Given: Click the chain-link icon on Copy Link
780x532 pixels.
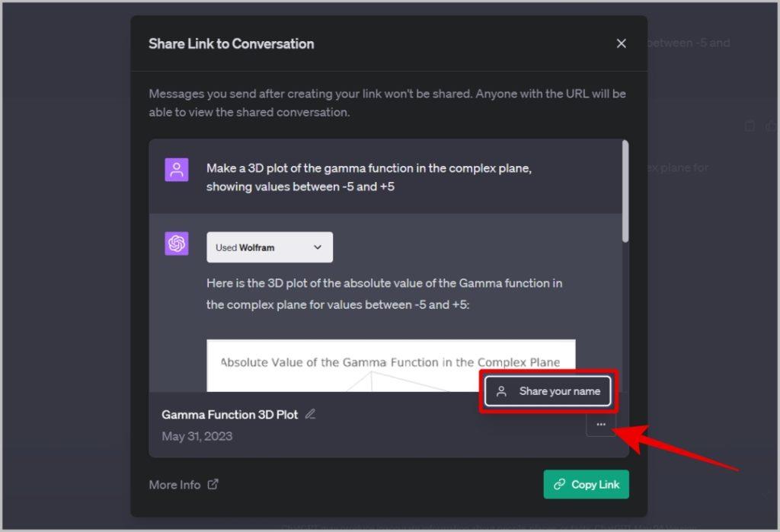Looking at the screenshot, I should click(559, 484).
